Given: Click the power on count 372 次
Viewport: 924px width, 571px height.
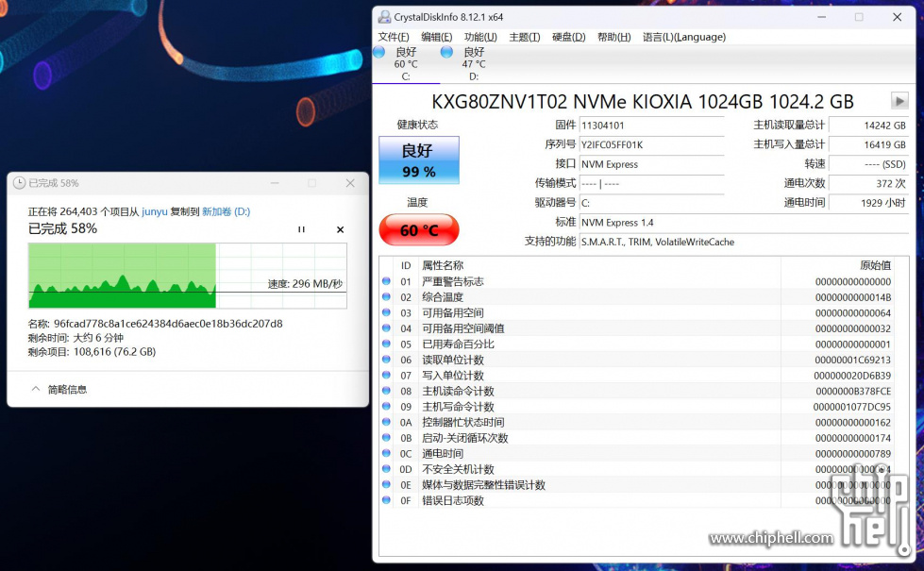Looking at the screenshot, I should point(868,184).
